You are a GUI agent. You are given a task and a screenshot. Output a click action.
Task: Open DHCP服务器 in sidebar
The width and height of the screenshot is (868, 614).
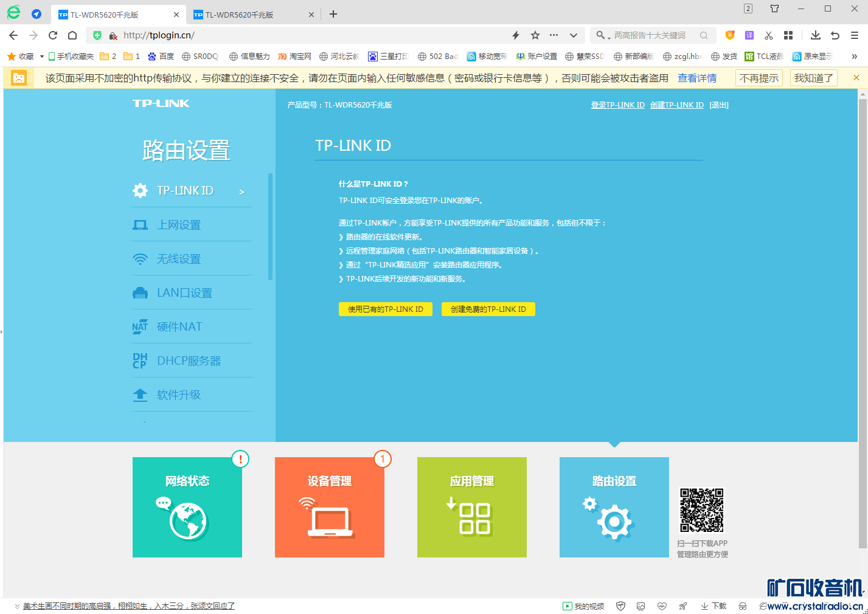pyautogui.click(x=192, y=360)
